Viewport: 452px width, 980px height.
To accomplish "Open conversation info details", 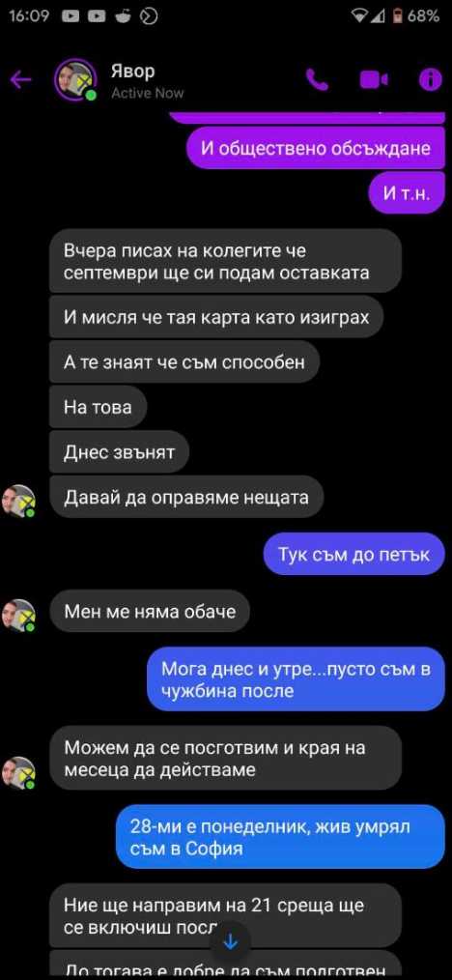I will click(430, 79).
